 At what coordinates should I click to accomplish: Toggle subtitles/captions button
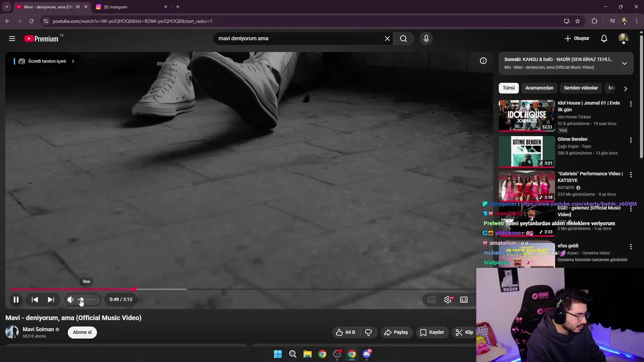432,300
